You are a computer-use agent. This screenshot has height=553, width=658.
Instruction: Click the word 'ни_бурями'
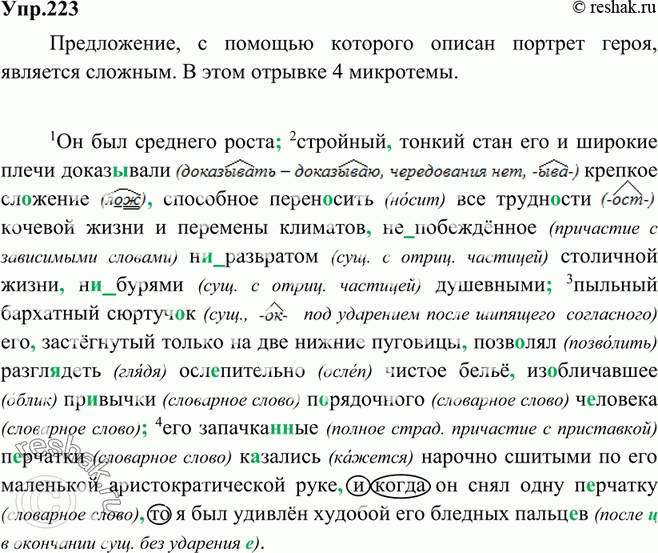pos(131,285)
